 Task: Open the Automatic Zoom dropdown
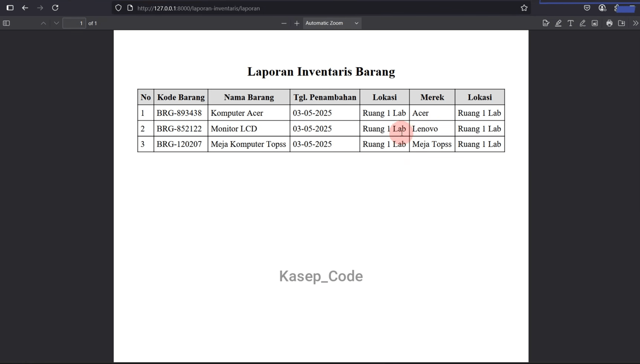[332, 23]
